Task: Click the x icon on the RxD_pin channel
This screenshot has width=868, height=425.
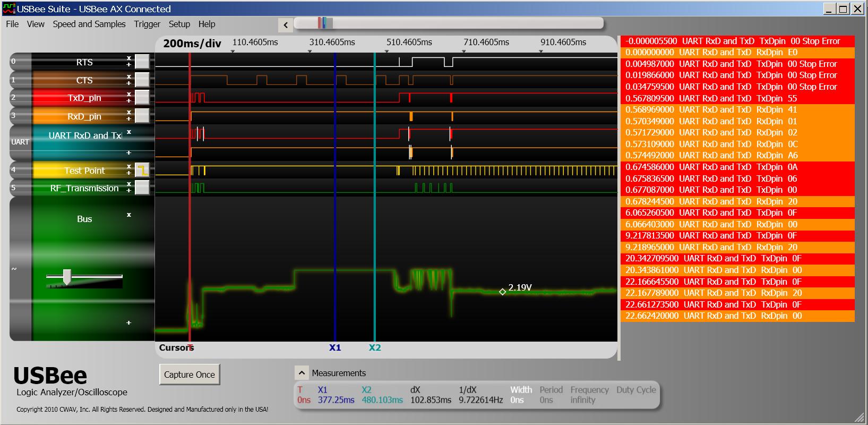Action: pyautogui.click(x=128, y=112)
